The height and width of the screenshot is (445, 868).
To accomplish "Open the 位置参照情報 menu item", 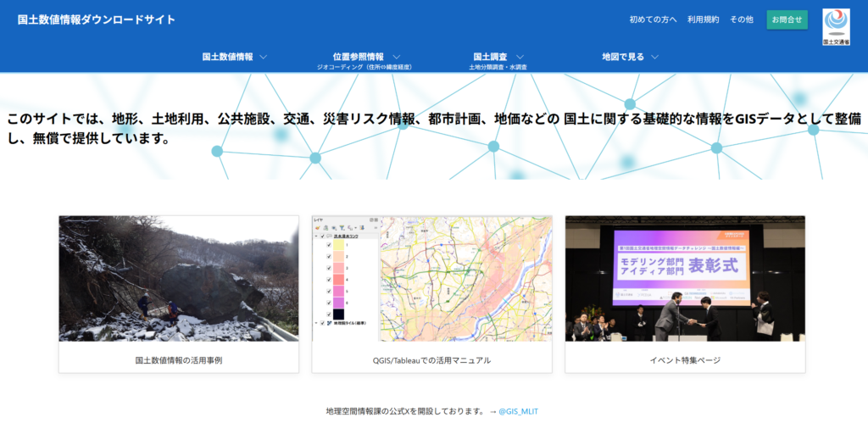I will pyautogui.click(x=359, y=57).
